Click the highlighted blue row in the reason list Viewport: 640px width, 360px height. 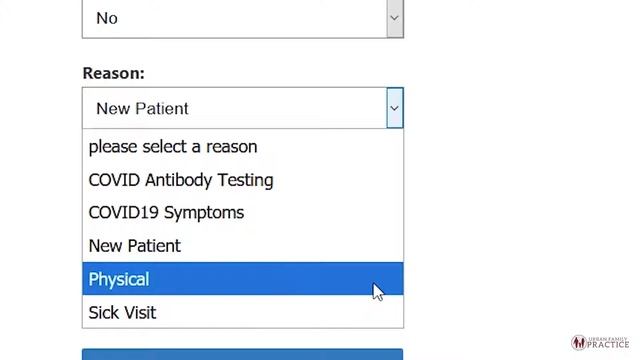click(x=243, y=279)
